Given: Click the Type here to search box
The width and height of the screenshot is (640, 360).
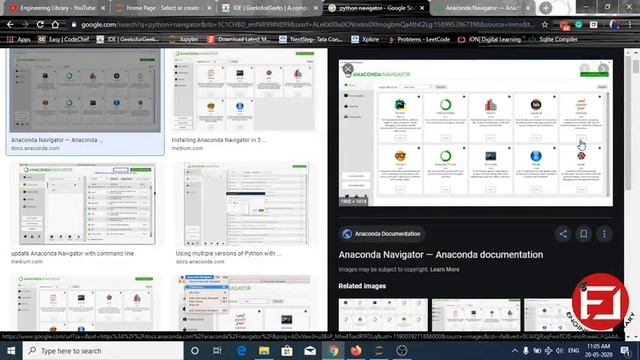Looking at the screenshot, I should click(103, 351).
